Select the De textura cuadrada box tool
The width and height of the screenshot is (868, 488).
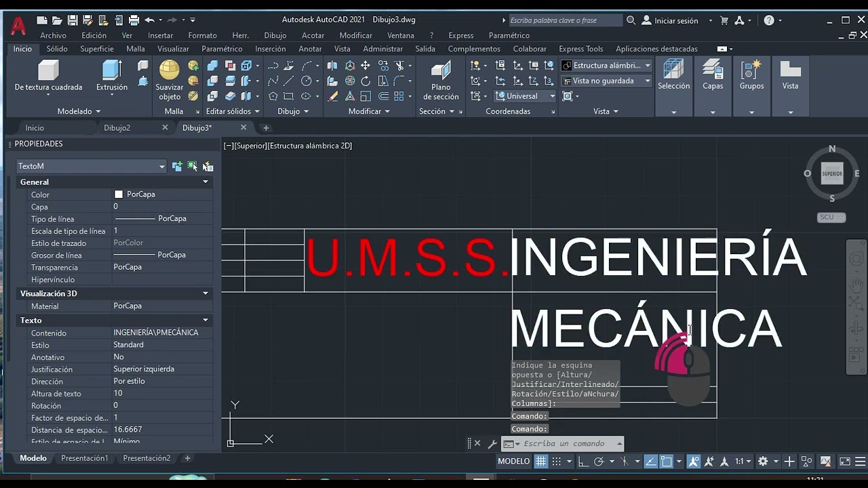pyautogui.click(x=48, y=75)
